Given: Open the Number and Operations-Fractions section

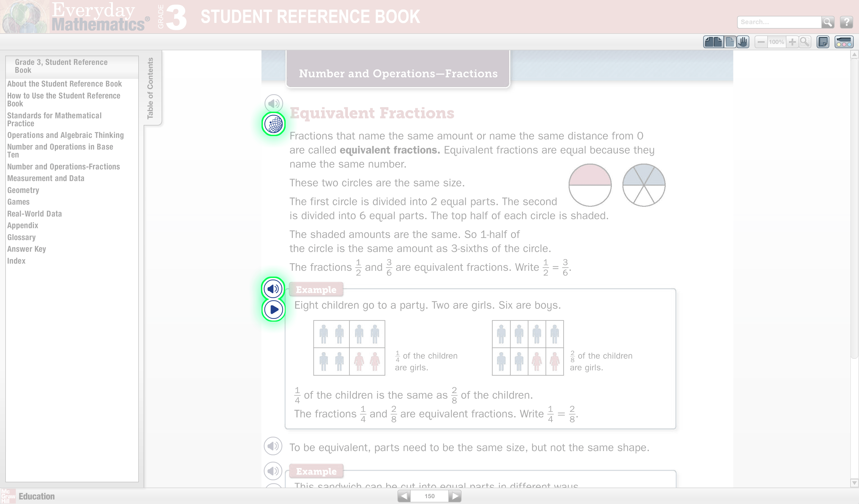Looking at the screenshot, I should point(63,166).
